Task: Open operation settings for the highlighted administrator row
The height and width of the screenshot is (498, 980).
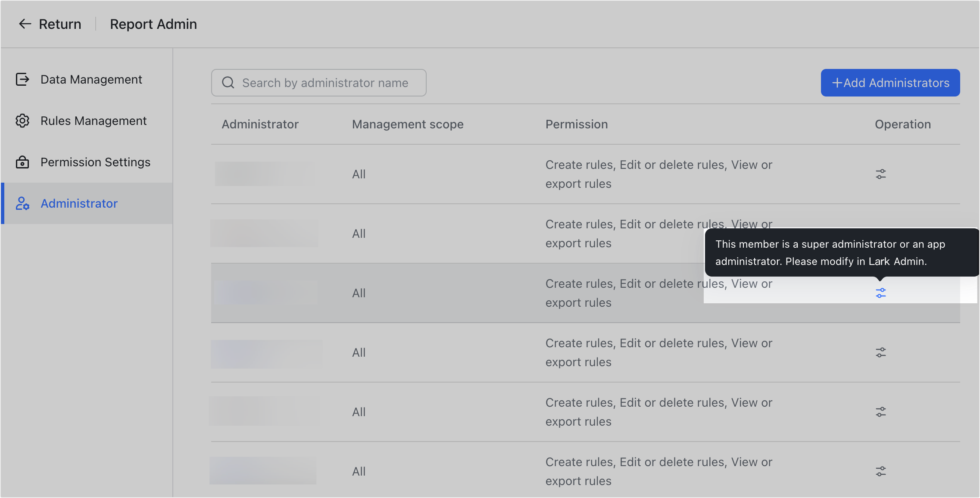Action: pyautogui.click(x=880, y=293)
